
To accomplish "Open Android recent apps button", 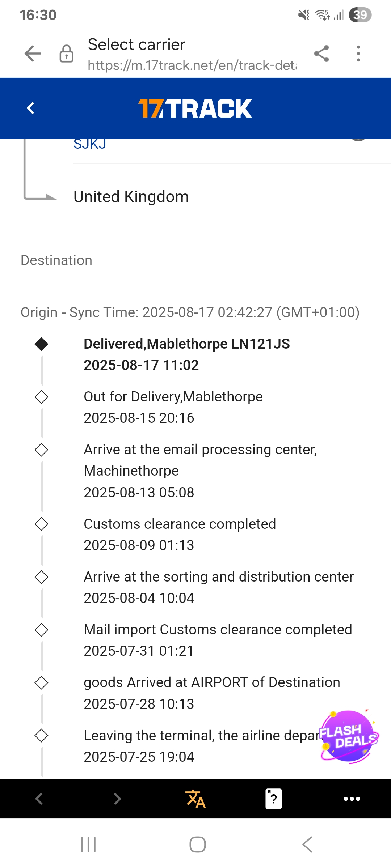I will pyautogui.click(x=88, y=844).
